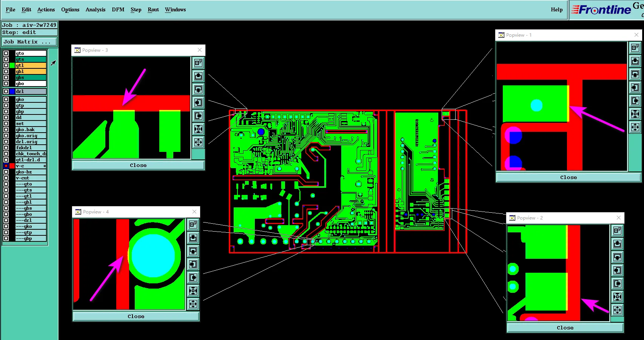
Task: Expand the v-c layer small marker
Action: click(45, 166)
